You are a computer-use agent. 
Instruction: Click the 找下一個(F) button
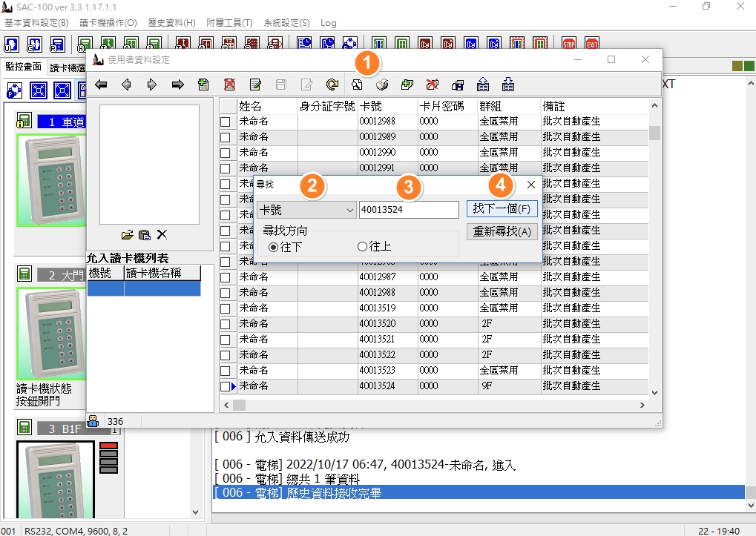pos(502,208)
